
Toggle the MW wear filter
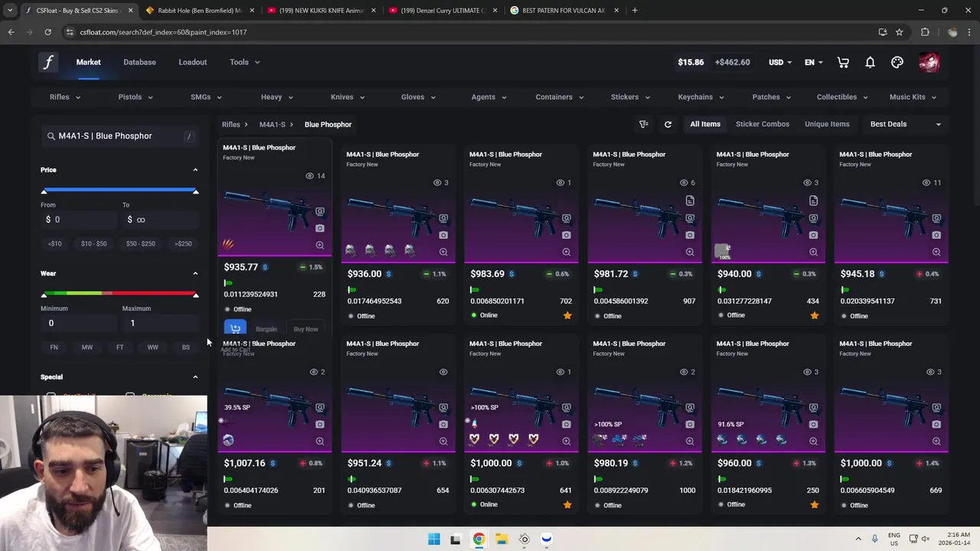point(87,347)
